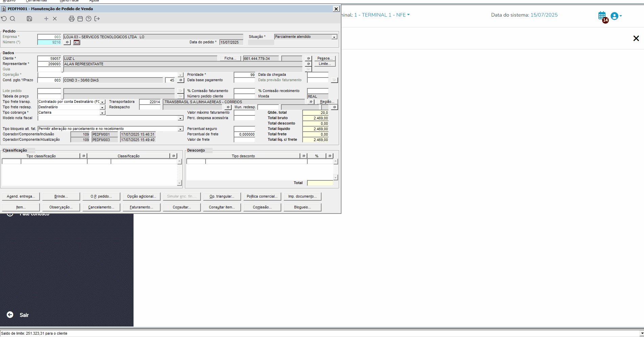Open the Ferramentas menu

coord(37,1)
